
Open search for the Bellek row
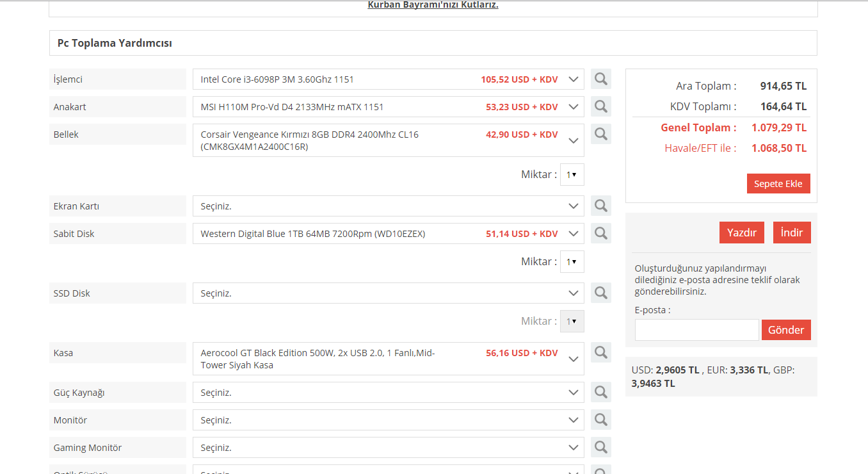click(x=600, y=134)
